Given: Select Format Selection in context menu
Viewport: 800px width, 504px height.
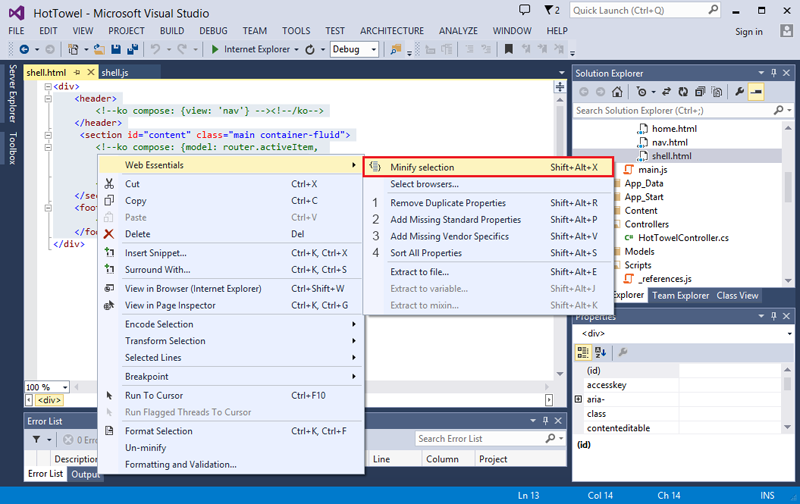Looking at the screenshot, I should click(x=232, y=431).
